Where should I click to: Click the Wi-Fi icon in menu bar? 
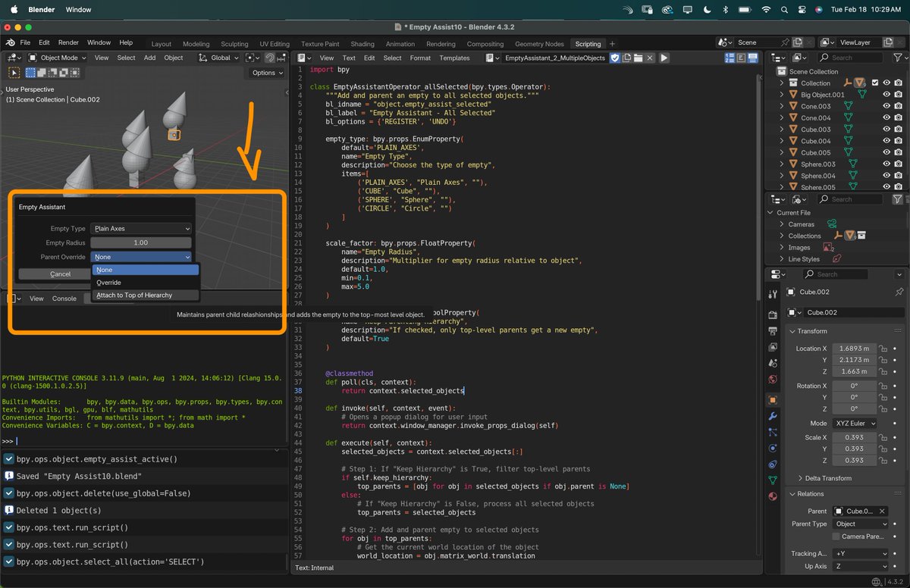pyautogui.click(x=765, y=10)
